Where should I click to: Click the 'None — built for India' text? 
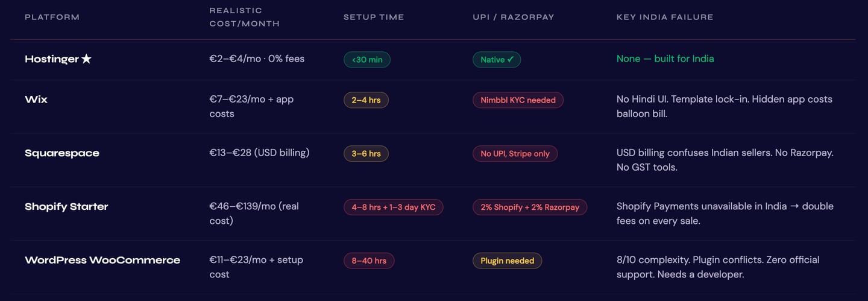665,59
